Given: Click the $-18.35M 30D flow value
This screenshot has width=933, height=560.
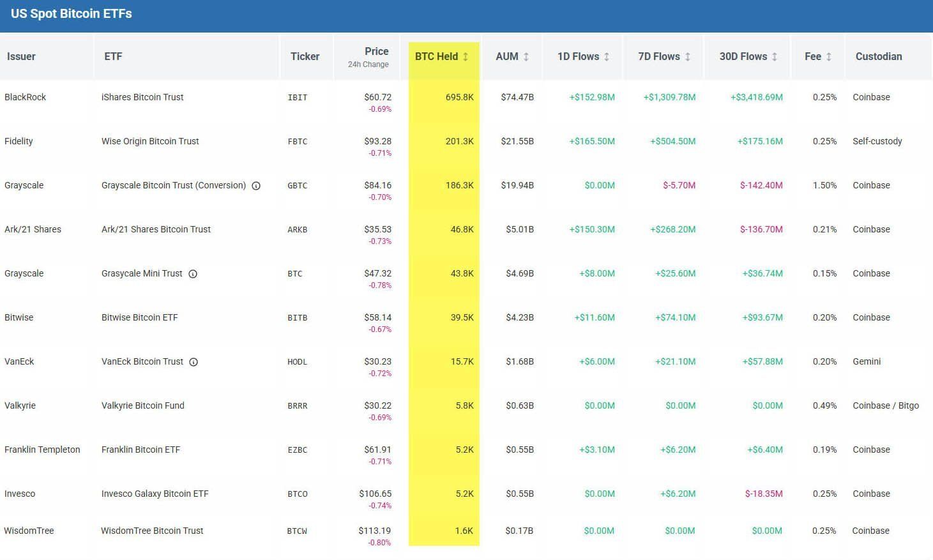Looking at the screenshot, I should 764,494.
